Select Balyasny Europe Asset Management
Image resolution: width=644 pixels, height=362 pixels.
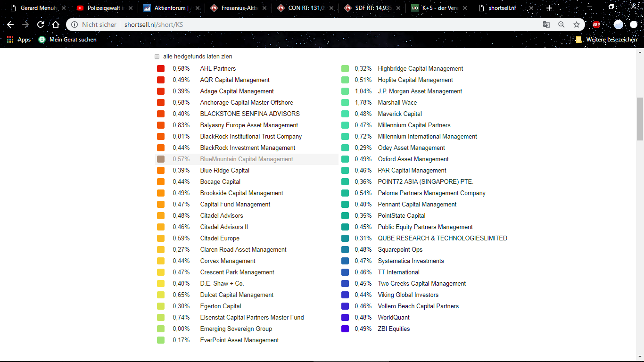(x=249, y=125)
